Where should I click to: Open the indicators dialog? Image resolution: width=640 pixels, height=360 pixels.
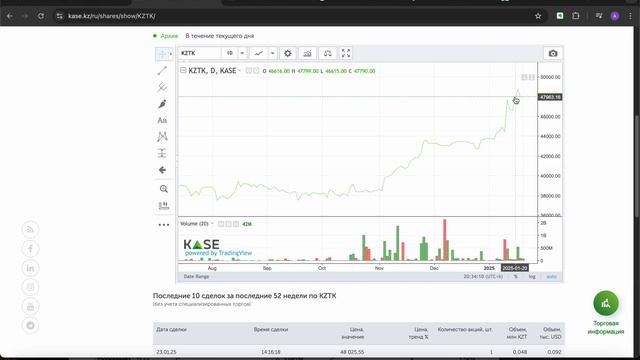point(307,53)
